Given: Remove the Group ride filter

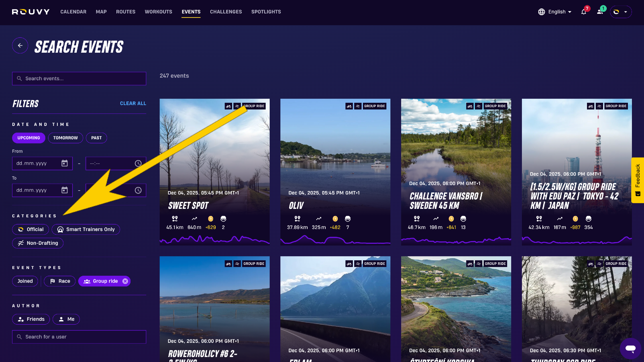Looking at the screenshot, I should coord(125,281).
